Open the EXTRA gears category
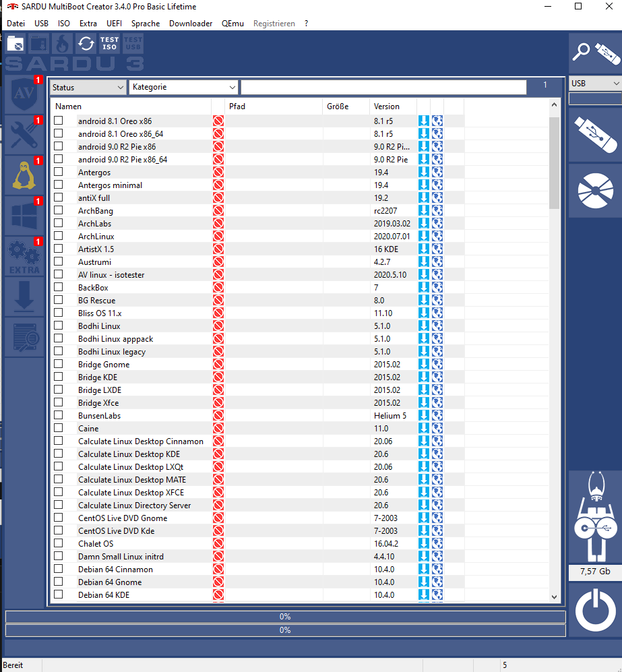622x672 pixels. tap(24, 256)
